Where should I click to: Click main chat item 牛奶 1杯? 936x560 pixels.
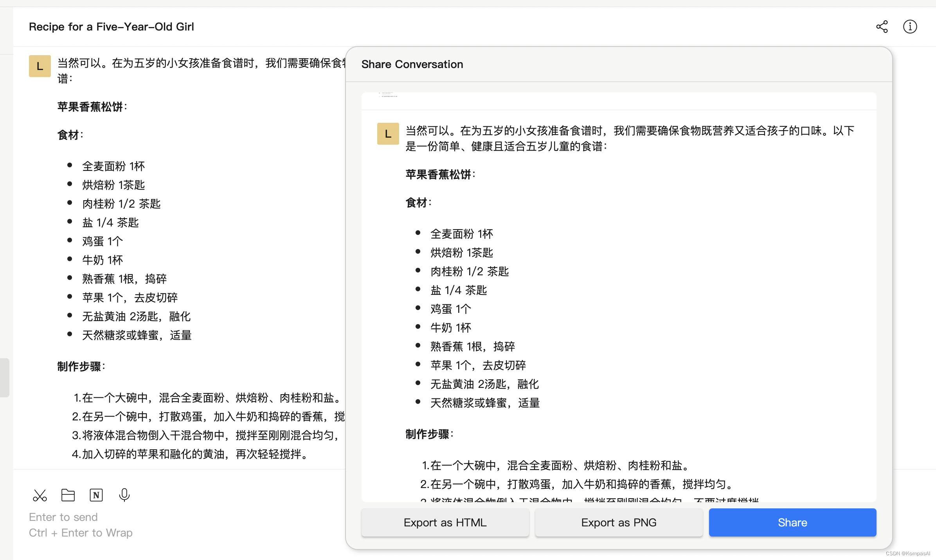[x=103, y=260]
